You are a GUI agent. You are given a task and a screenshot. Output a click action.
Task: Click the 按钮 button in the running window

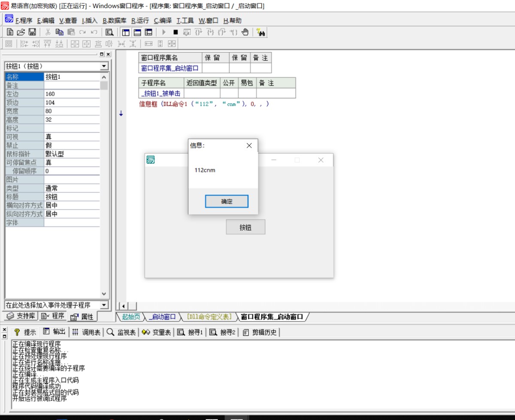pyautogui.click(x=245, y=228)
